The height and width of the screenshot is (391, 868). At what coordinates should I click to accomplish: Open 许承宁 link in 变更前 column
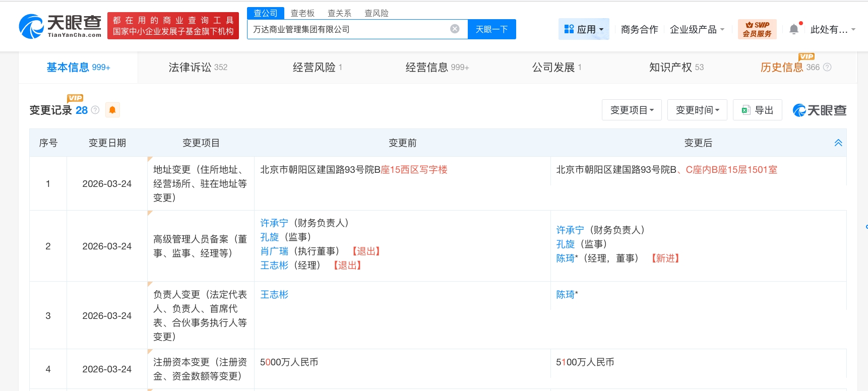pyautogui.click(x=274, y=223)
